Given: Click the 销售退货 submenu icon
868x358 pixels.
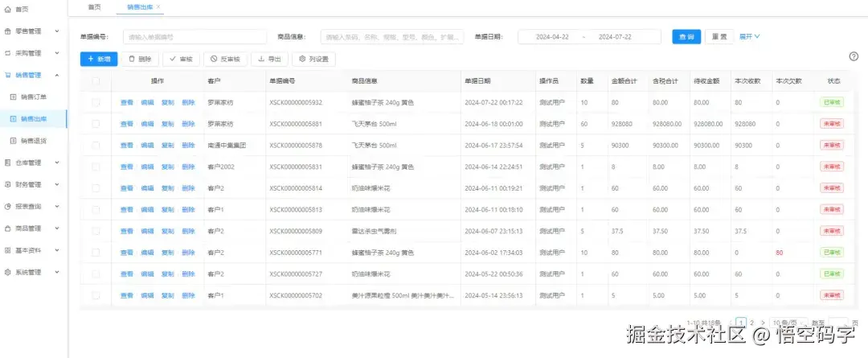Looking at the screenshot, I should pos(14,141).
